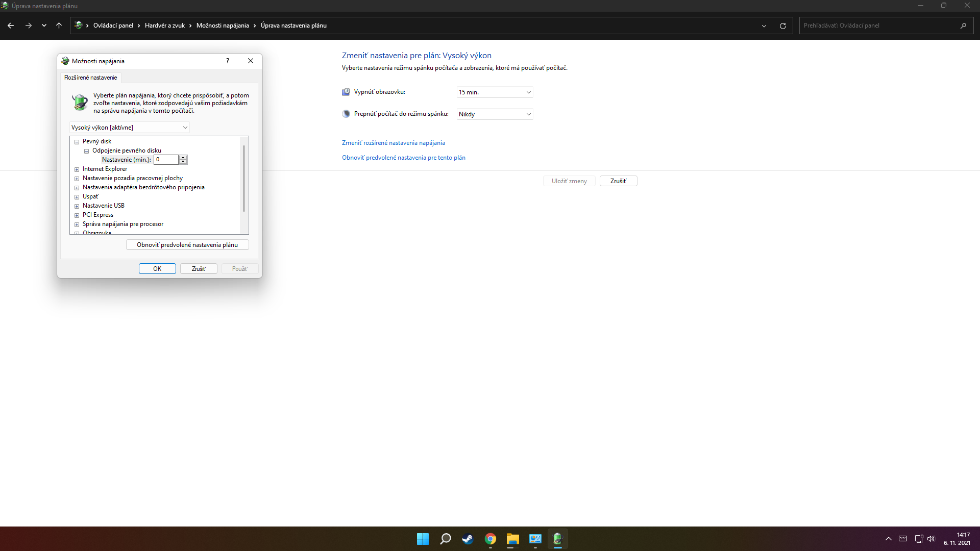Open Steam from the taskbar

(x=468, y=539)
